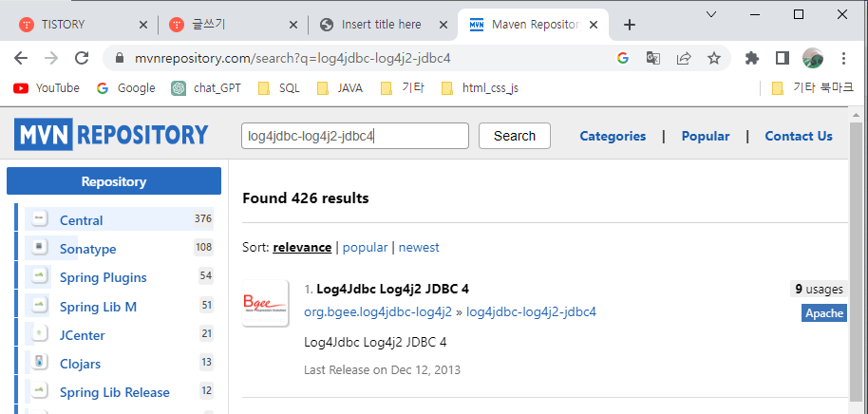Screen dimensions: 868x414
Task: Close the Insert title here tab
Action: (x=443, y=25)
